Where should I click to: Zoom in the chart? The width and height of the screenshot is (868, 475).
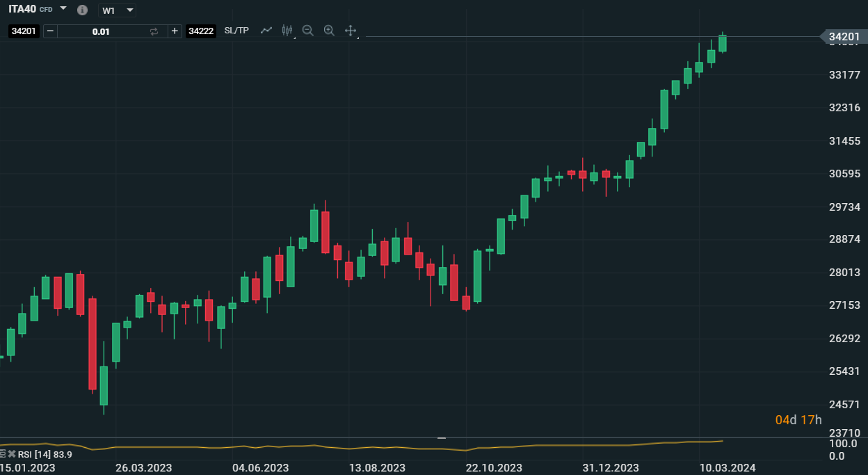329,31
